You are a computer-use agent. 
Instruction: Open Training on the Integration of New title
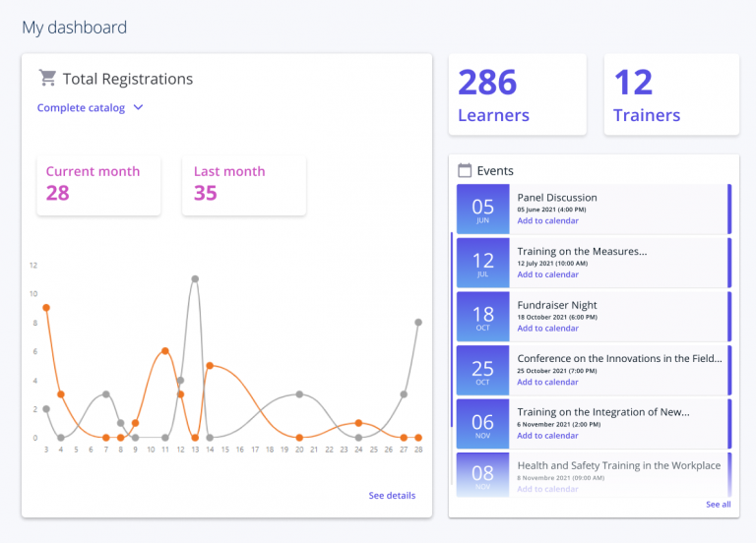coord(603,412)
